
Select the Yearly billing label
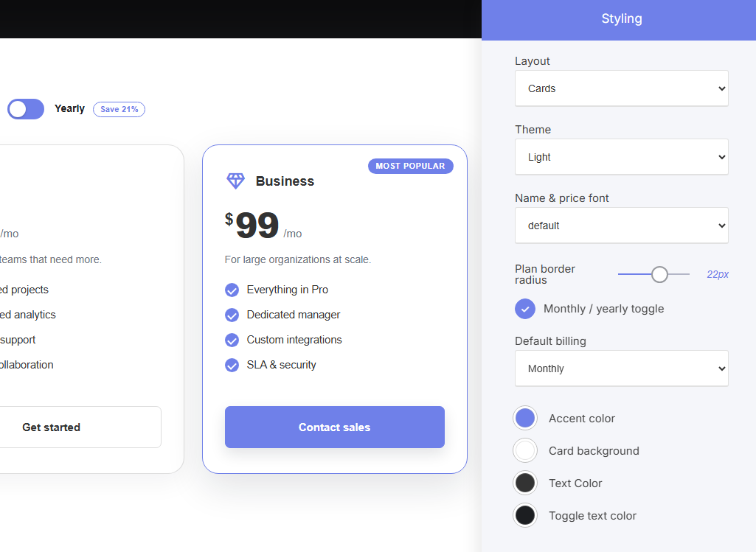coord(69,108)
